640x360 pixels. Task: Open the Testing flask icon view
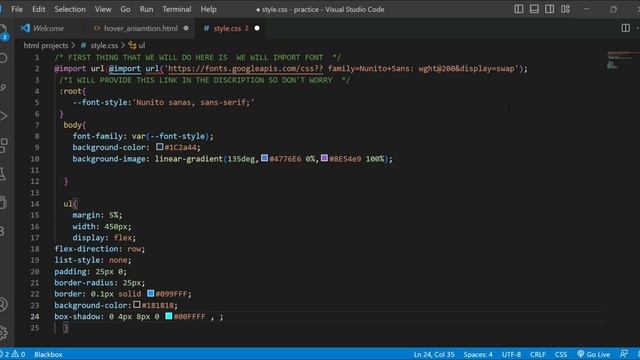[x=3, y=174]
